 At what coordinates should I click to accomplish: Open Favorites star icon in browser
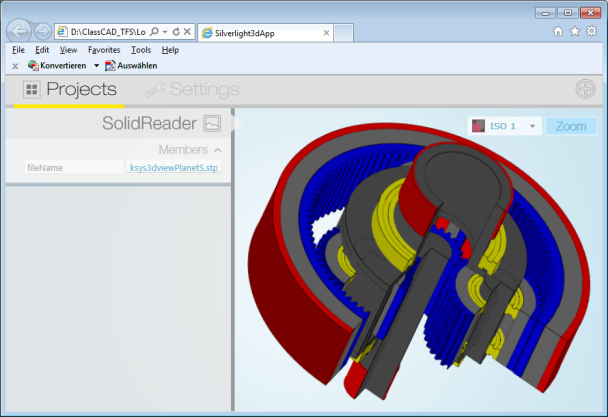574,31
